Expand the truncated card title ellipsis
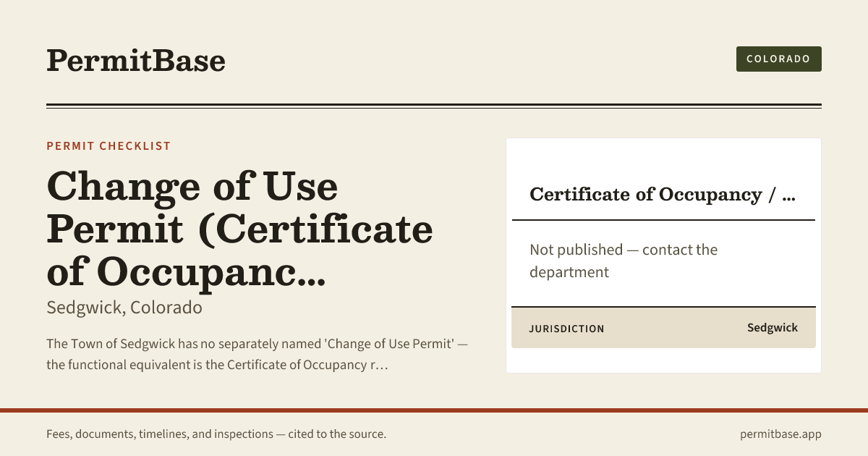Image resolution: width=868 pixels, height=456 pixels. 789,195
